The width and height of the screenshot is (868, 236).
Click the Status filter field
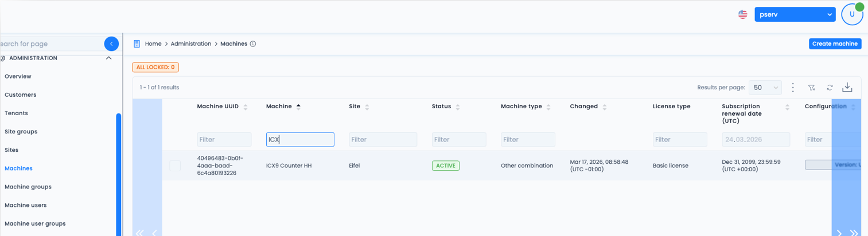tap(459, 139)
